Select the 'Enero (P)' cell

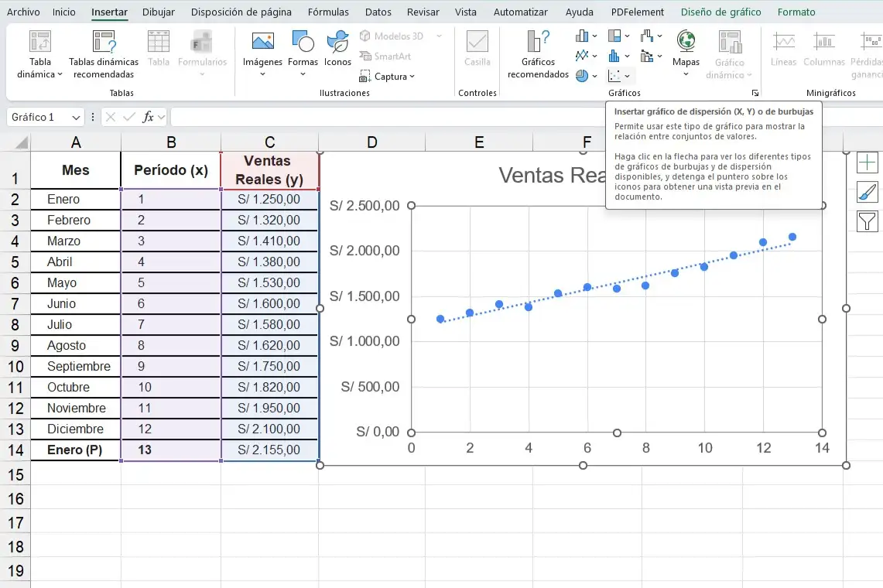tap(76, 450)
